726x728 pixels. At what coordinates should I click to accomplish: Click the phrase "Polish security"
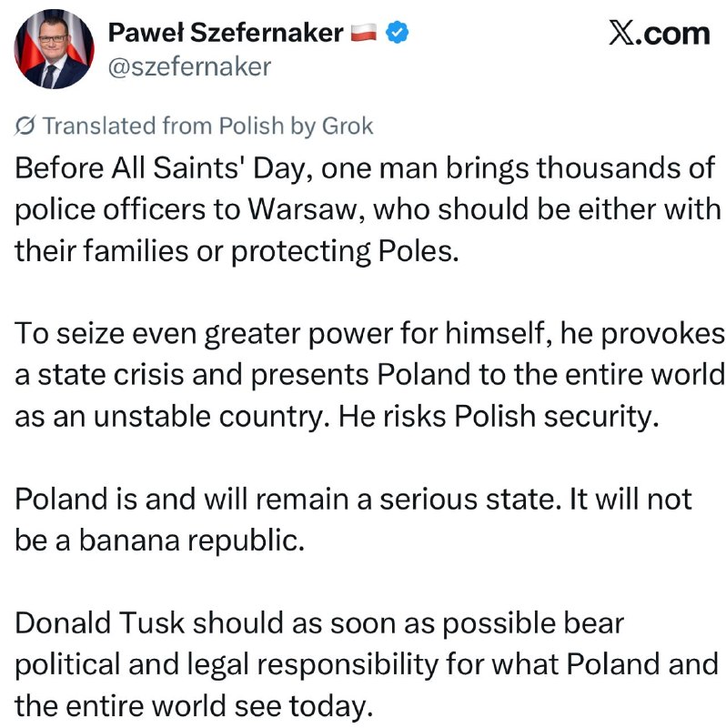(x=556, y=417)
